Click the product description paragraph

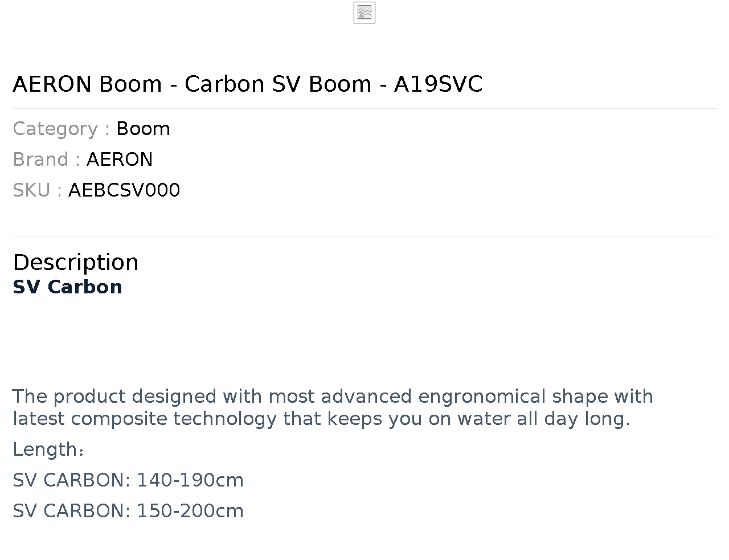coord(333,407)
